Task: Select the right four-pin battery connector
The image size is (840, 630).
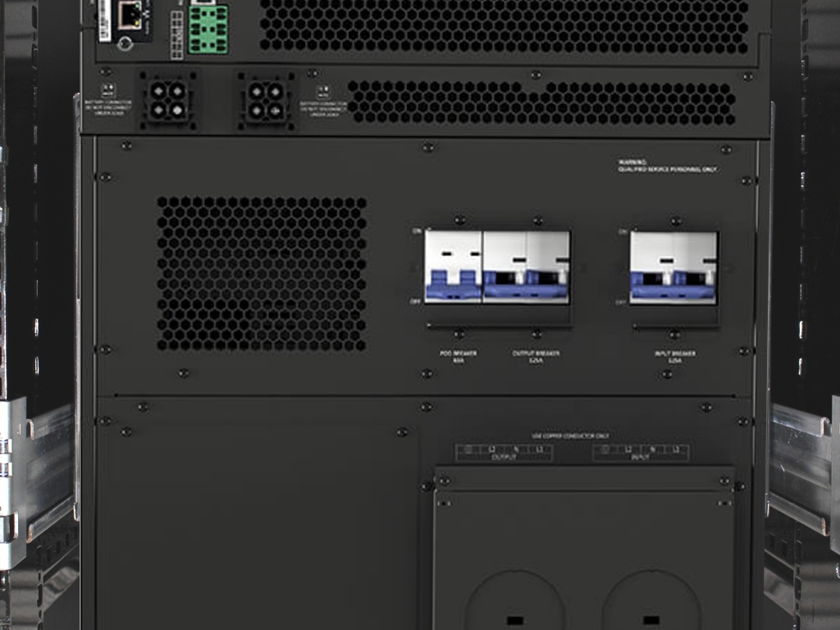Action: coord(266,100)
